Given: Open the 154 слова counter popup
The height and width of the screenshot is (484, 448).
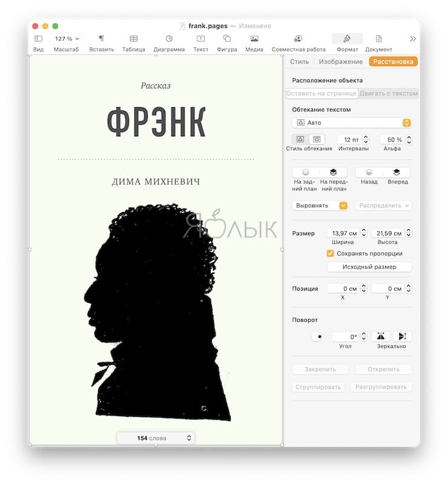Looking at the screenshot, I should (156, 438).
